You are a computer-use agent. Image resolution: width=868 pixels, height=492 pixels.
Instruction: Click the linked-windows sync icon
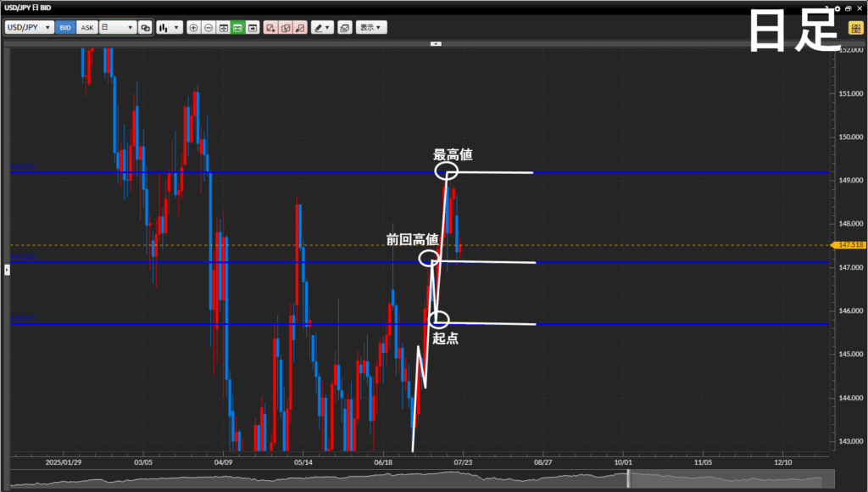click(x=146, y=28)
